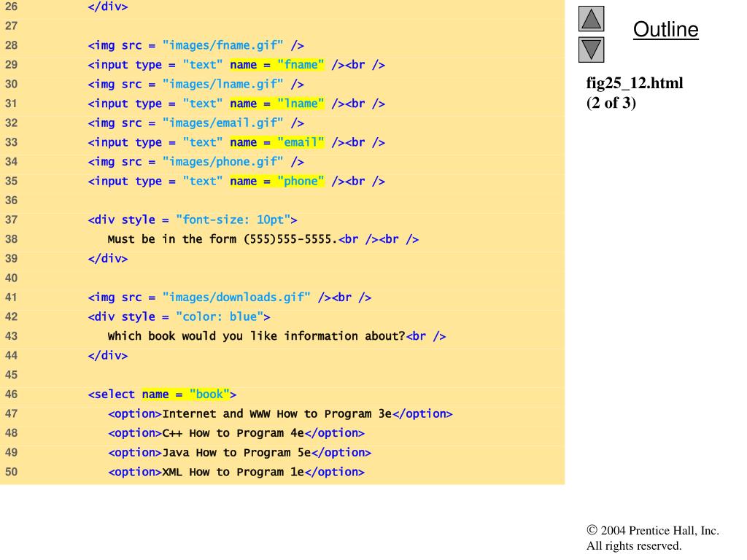
Task: Click 'XML How to Program 1e' option line
Action: (x=236, y=472)
